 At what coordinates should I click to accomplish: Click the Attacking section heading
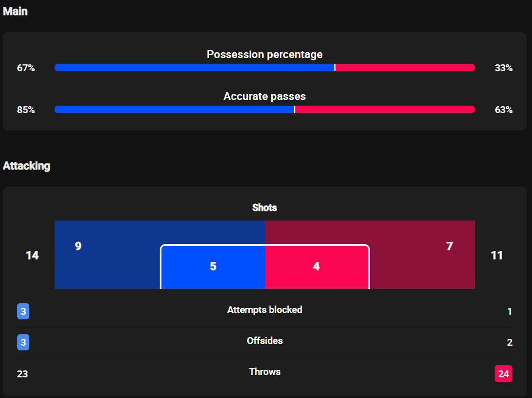pos(26,166)
